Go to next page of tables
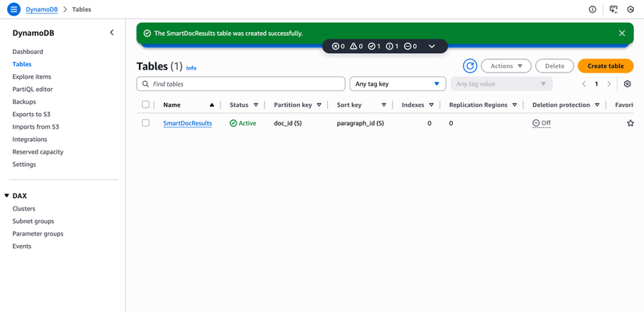Image resolution: width=644 pixels, height=312 pixels. click(x=609, y=83)
